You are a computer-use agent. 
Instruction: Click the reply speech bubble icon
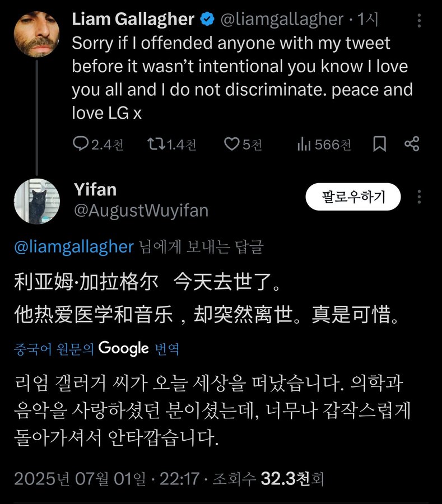click(81, 144)
